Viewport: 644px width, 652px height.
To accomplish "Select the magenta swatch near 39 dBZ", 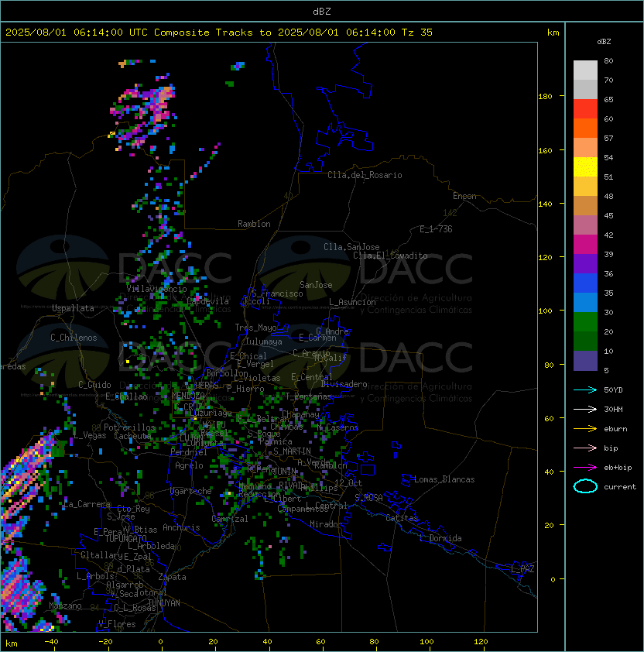I will click(585, 245).
